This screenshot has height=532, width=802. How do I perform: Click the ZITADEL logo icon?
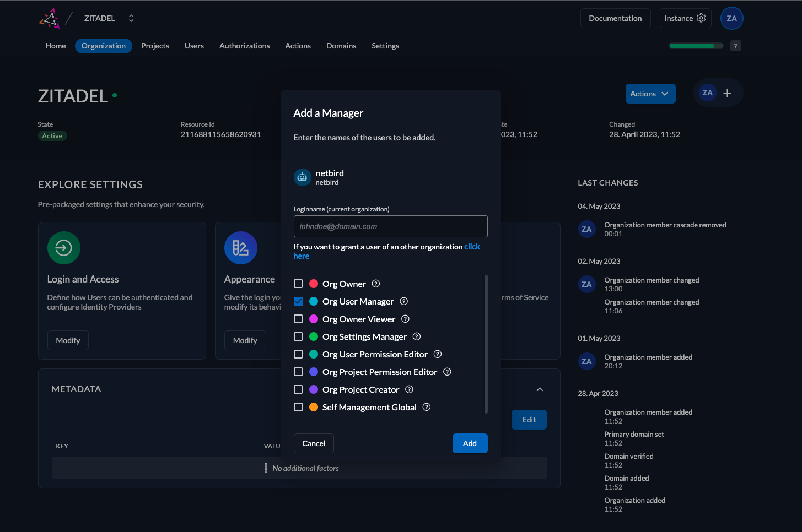tap(49, 18)
